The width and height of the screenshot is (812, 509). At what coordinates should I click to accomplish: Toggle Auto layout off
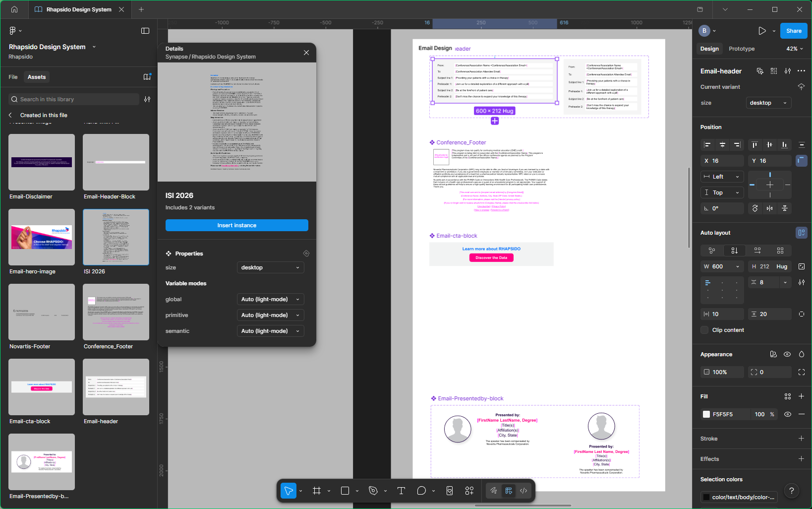coord(801,232)
